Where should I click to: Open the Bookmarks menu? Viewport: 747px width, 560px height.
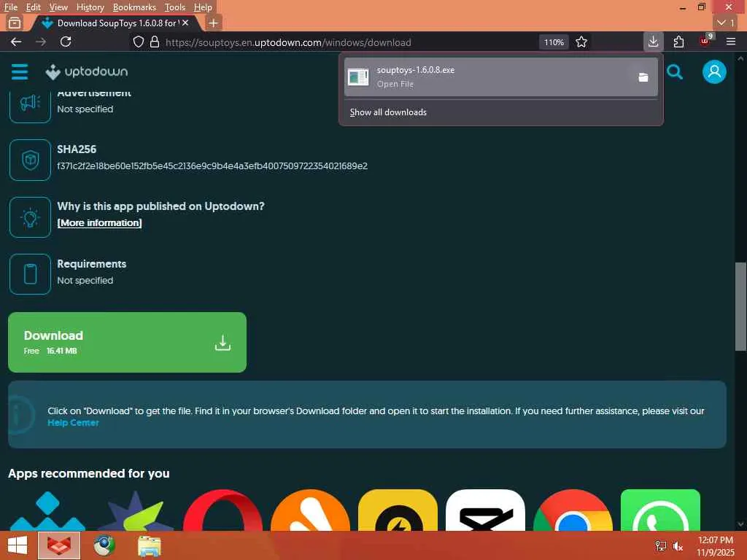[134, 7]
